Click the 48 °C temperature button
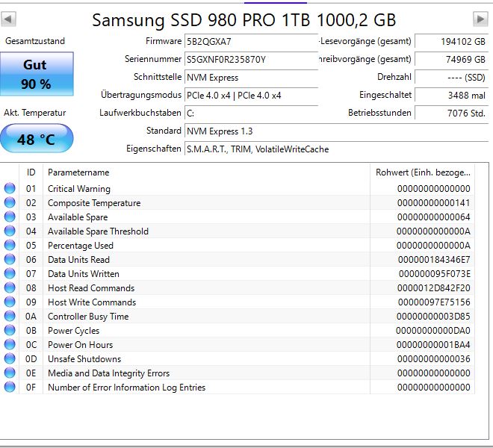Image resolution: width=493 pixels, height=448 pixels. click(x=37, y=139)
